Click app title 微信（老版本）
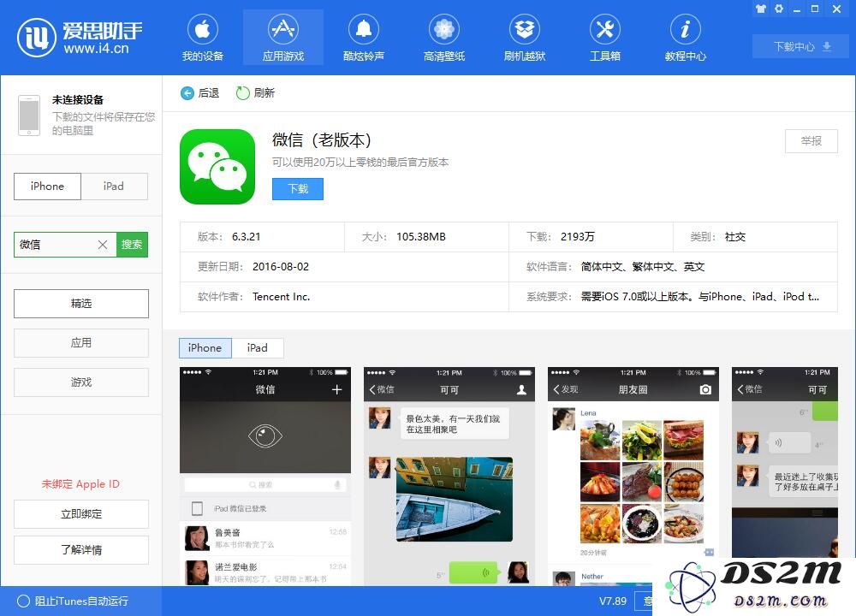Viewport: 856px width, 616px height. tap(322, 140)
